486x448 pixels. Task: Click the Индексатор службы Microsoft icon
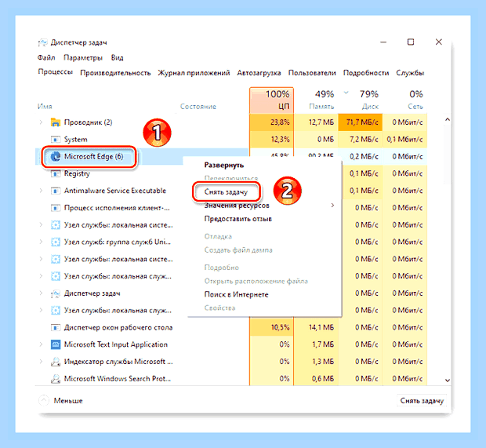click(x=56, y=362)
